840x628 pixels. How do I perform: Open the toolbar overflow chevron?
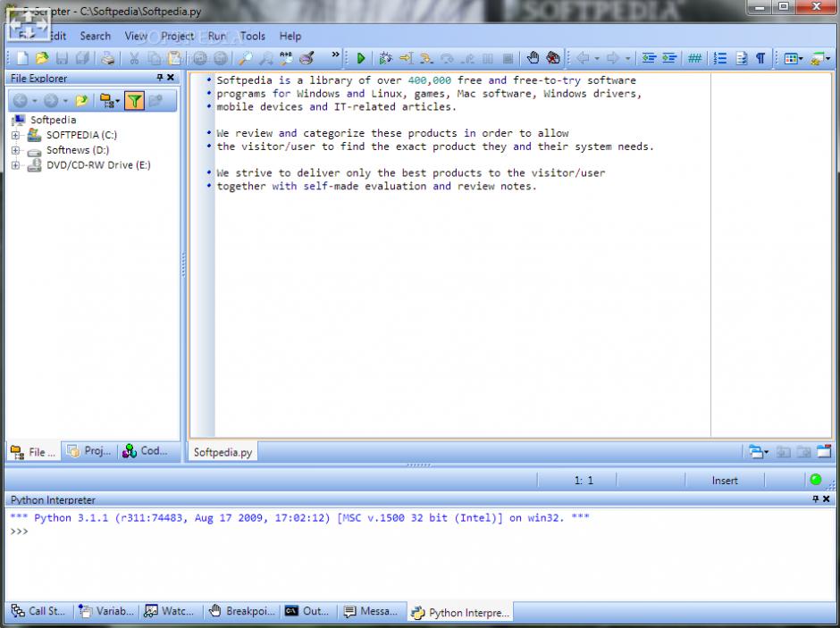point(336,55)
